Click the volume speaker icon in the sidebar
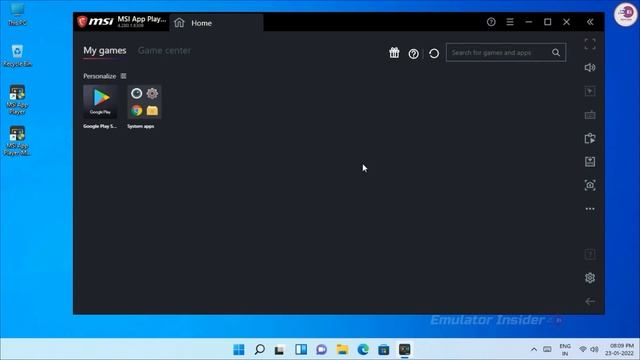 [x=590, y=68]
